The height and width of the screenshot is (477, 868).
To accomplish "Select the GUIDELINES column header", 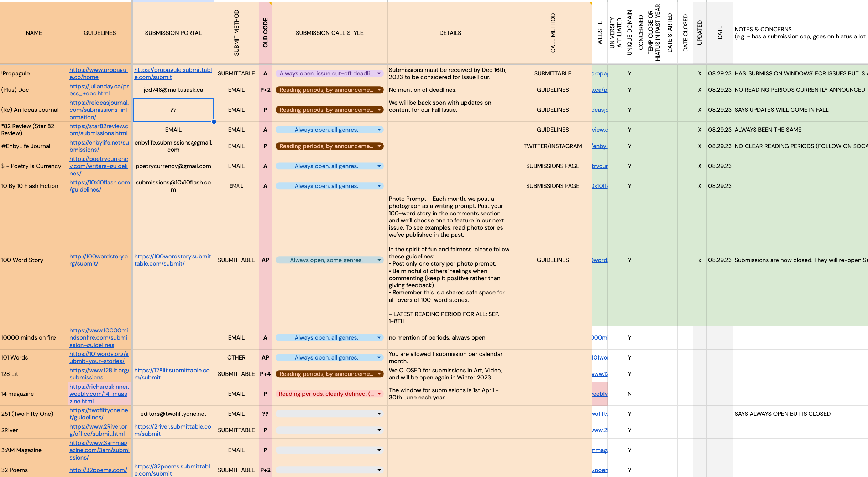I will pos(100,33).
